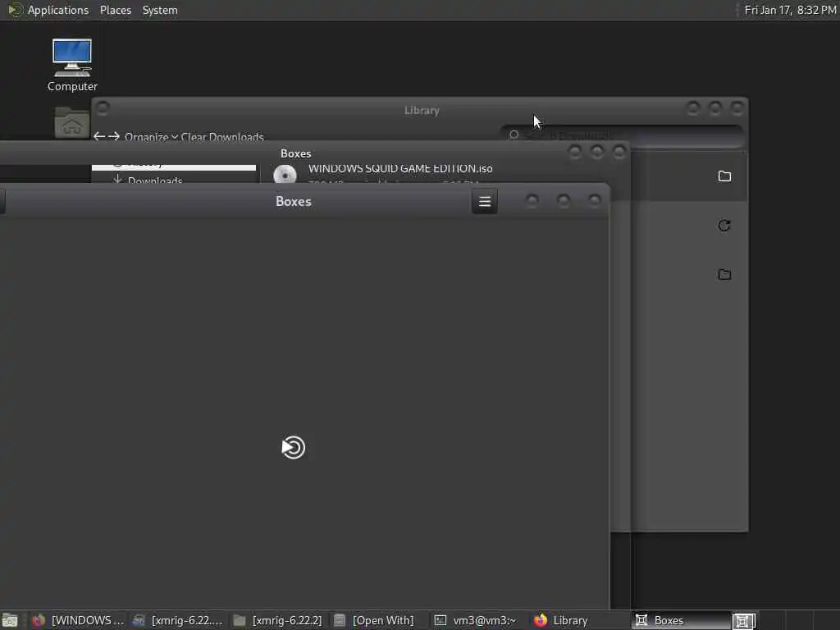Open containing folder for the third download
Image resolution: width=840 pixels, height=630 pixels.
tap(724, 274)
